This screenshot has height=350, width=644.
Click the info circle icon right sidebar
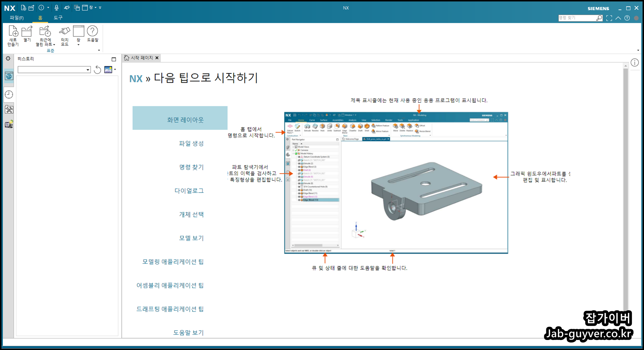tap(635, 63)
